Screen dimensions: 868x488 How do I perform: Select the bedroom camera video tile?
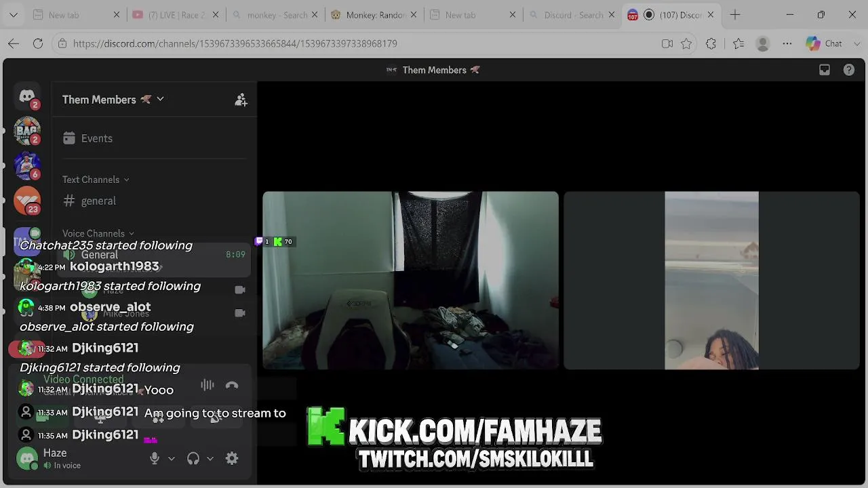(410, 281)
